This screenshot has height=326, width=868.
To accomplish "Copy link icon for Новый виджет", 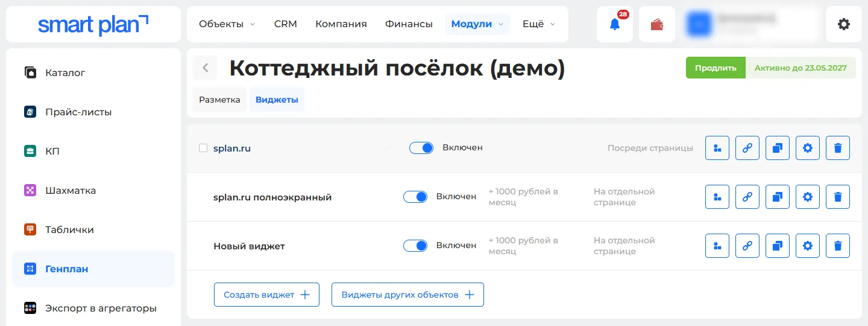I will 747,246.
